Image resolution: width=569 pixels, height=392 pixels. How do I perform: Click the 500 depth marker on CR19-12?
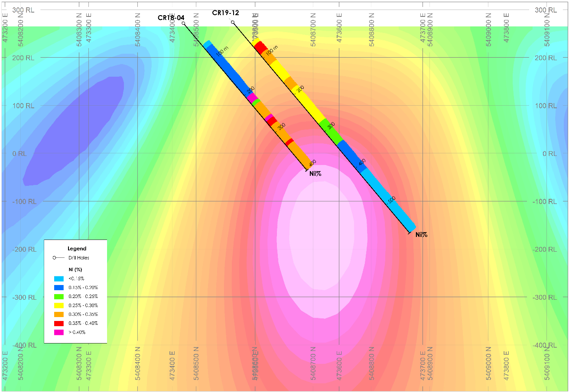[x=392, y=200]
